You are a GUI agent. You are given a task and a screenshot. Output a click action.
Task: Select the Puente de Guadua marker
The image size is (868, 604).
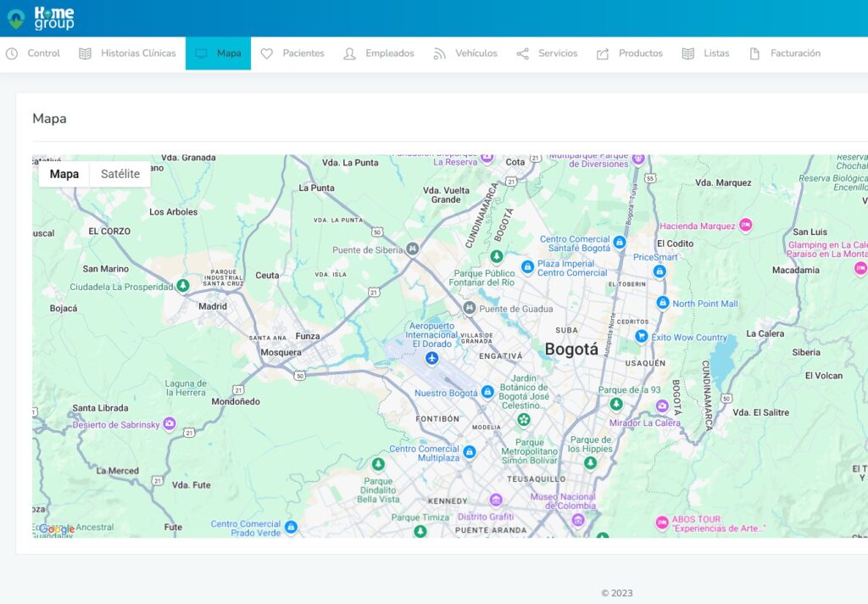coord(470,308)
